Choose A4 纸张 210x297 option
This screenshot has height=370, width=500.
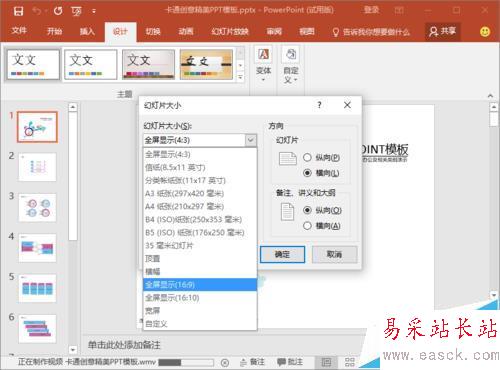tap(200, 206)
